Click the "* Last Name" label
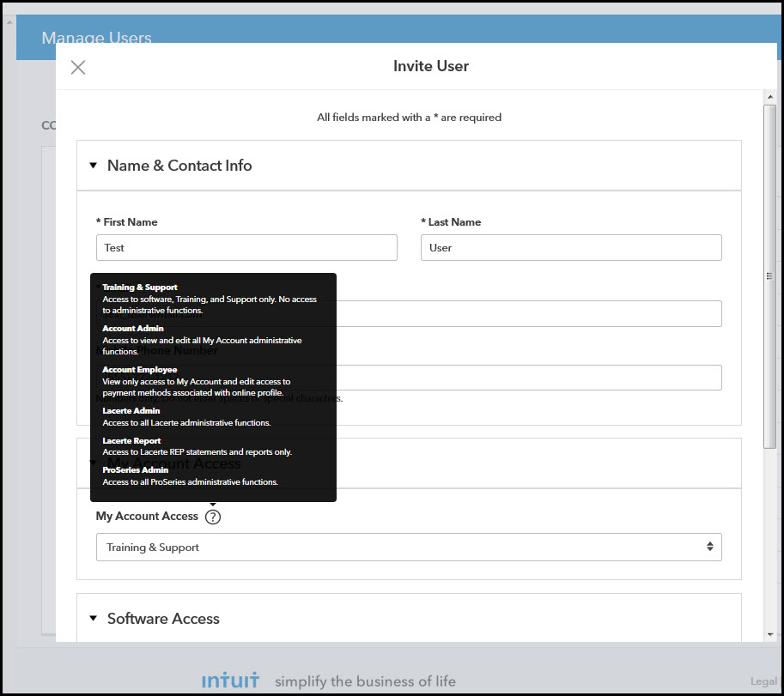Screen dimensions: 784x696 pos(451,222)
